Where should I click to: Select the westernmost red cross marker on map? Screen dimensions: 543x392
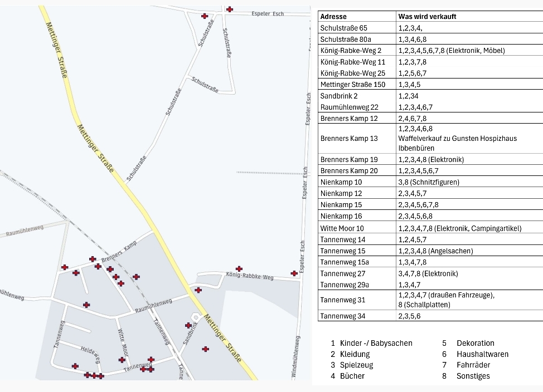[x=65, y=267]
